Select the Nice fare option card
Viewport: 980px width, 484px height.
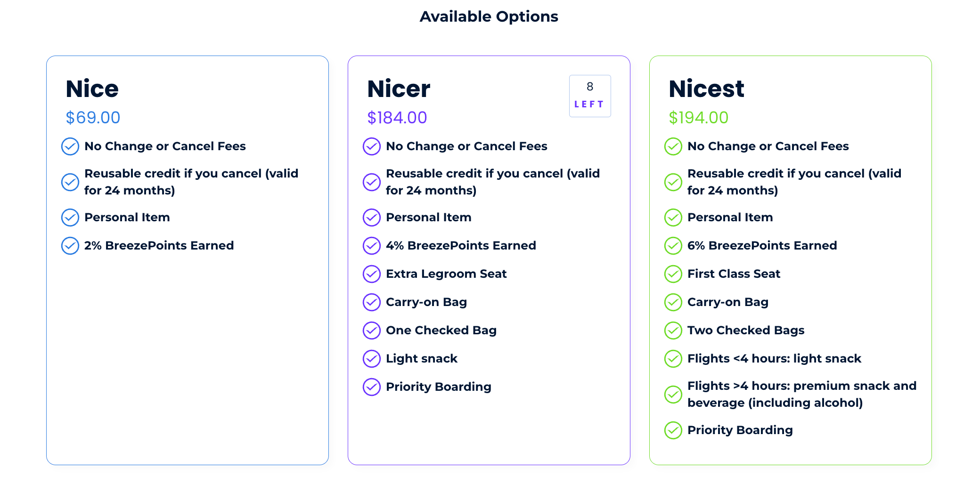tap(188, 259)
